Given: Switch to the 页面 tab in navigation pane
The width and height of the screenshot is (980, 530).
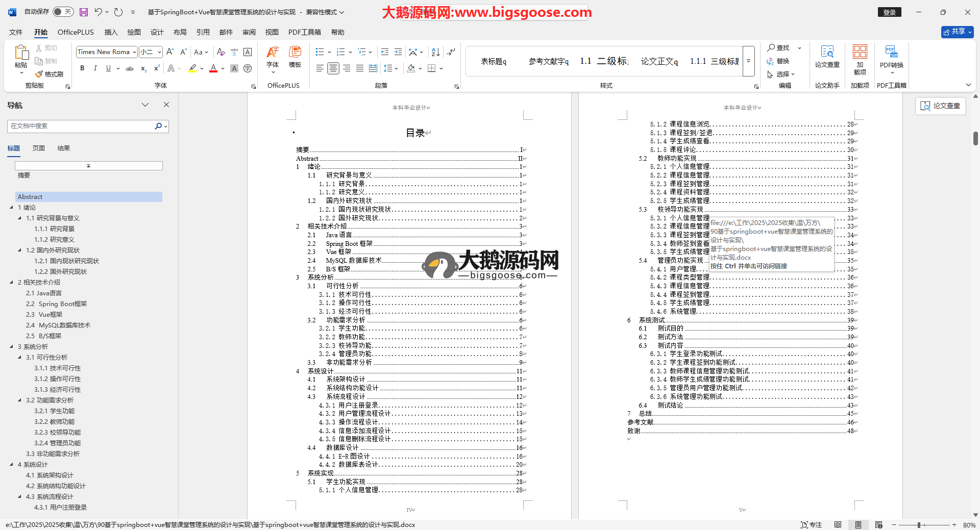Looking at the screenshot, I should click(39, 148).
